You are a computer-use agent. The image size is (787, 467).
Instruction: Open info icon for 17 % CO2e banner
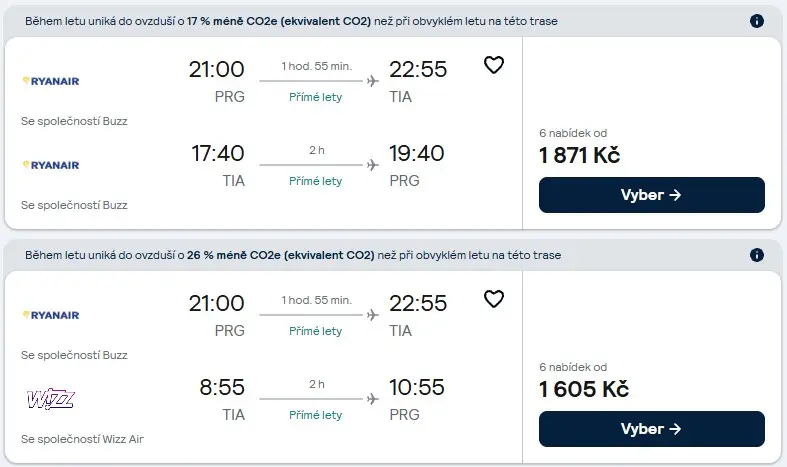(756, 21)
